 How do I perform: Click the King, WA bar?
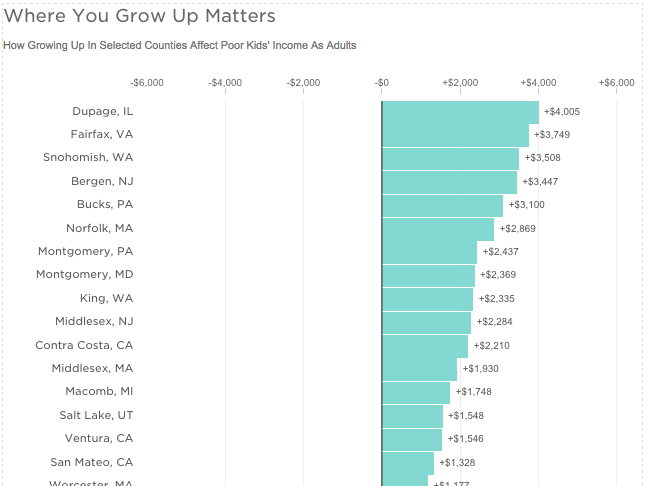tap(427, 299)
